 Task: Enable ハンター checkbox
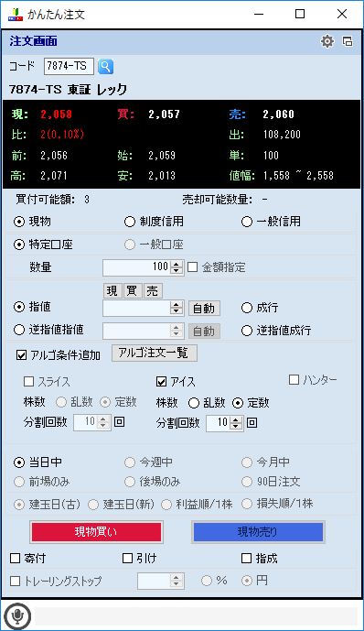point(294,379)
